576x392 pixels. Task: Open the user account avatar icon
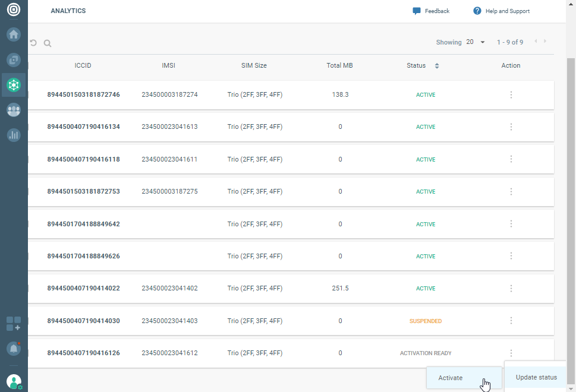click(x=14, y=381)
